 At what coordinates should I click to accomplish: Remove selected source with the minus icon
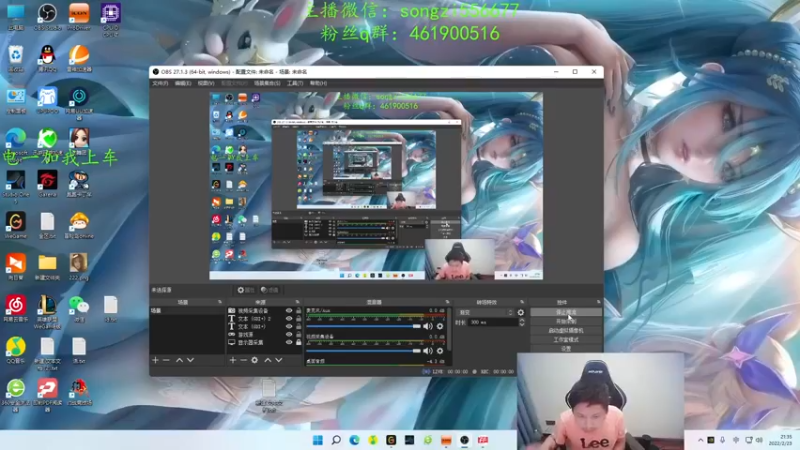(x=243, y=360)
